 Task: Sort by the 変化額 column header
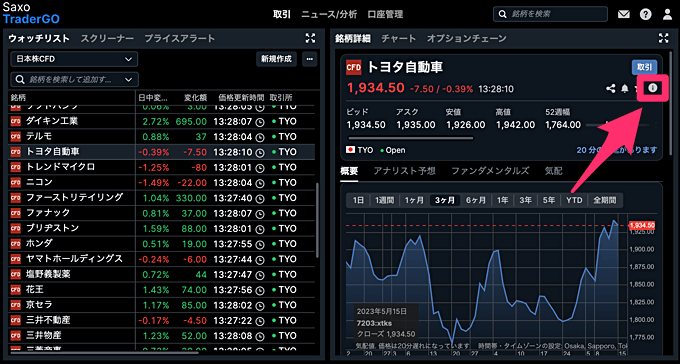point(195,98)
